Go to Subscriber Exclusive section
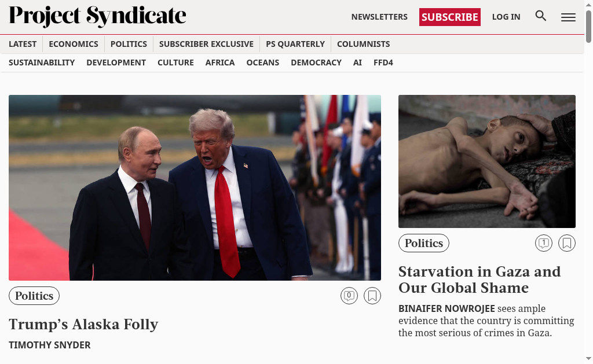The width and height of the screenshot is (593, 364). (x=206, y=44)
